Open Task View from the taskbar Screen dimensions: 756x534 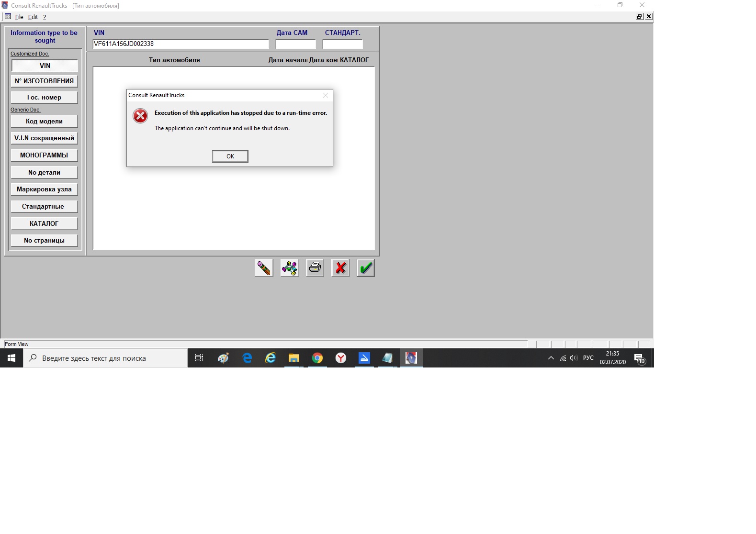tap(199, 358)
